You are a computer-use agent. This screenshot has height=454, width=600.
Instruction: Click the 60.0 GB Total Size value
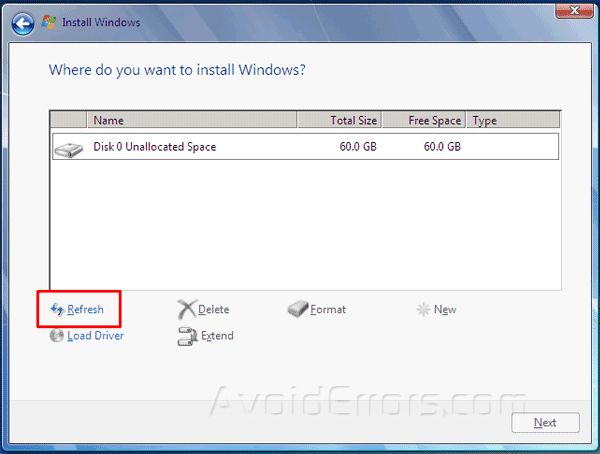click(x=358, y=147)
